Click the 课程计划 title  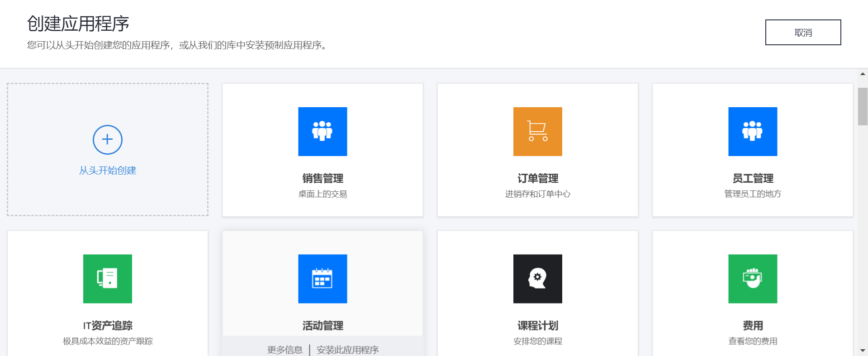tap(538, 326)
